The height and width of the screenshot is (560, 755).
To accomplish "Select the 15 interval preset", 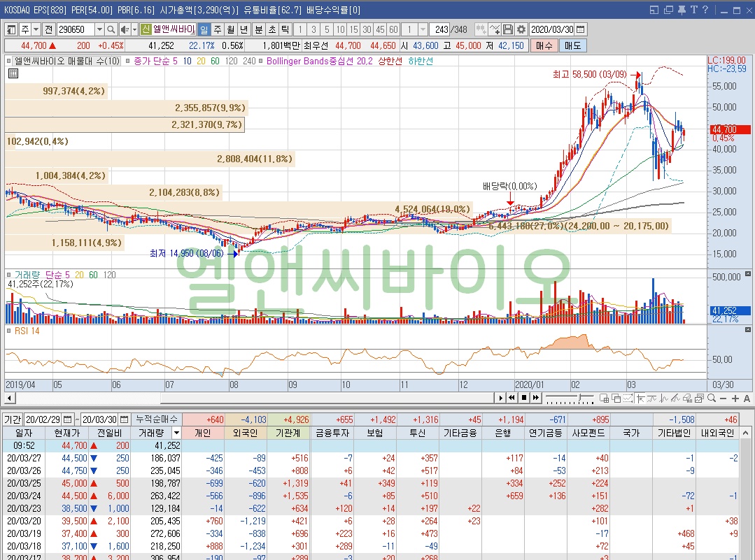I will pos(354,30).
